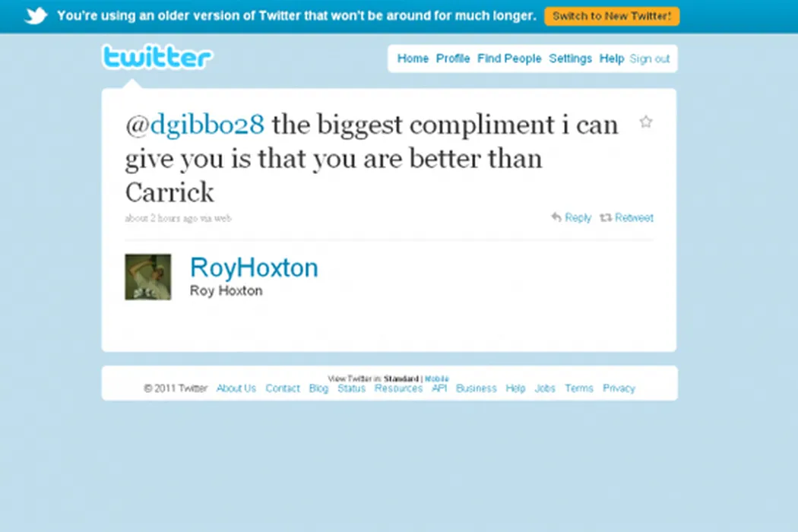The height and width of the screenshot is (532, 798).
Task: Click the Jobs footer link
Action: coord(544,388)
